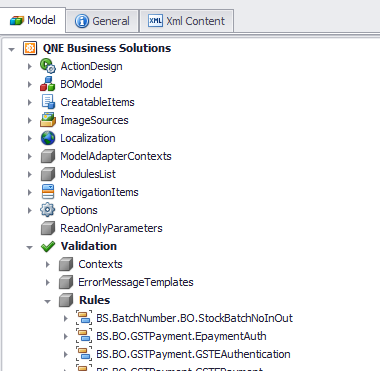Click the ActionDesign play-gear icon
381x372 pixels.
(x=48, y=66)
